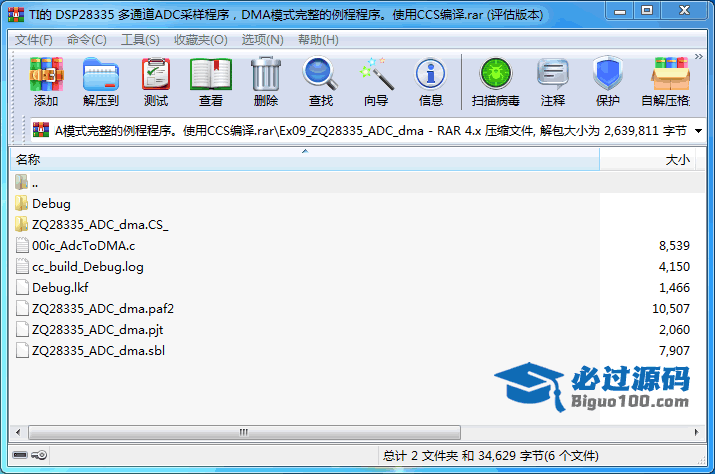Sort by the 名称 column header
Screen dimensions: 715x474
pyautogui.click(x=305, y=160)
